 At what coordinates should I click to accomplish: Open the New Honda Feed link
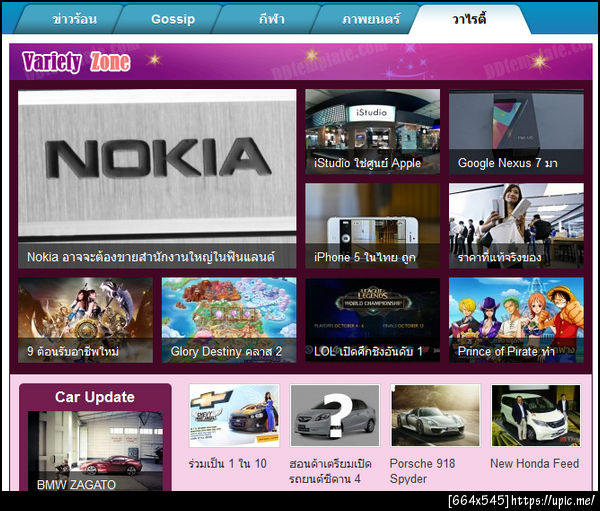[x=535, y=464]
